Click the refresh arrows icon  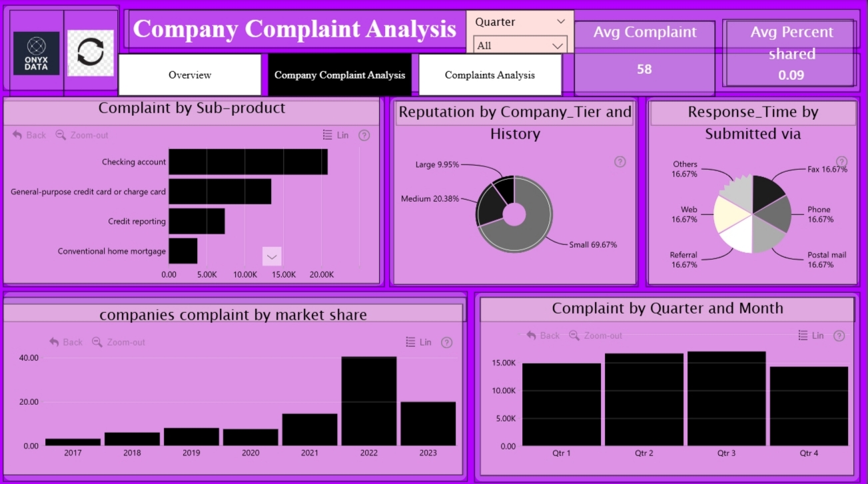coord(91,53)
